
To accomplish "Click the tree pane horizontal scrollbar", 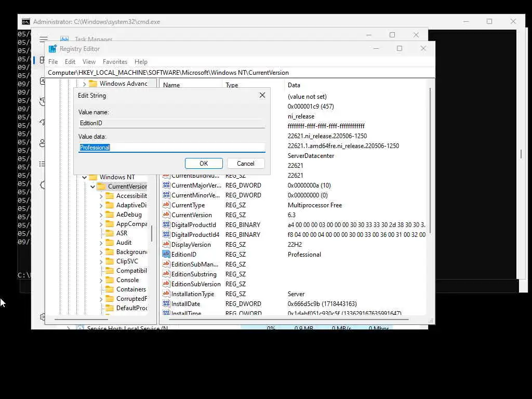I will pyautogui.click(x=82, y=320).
